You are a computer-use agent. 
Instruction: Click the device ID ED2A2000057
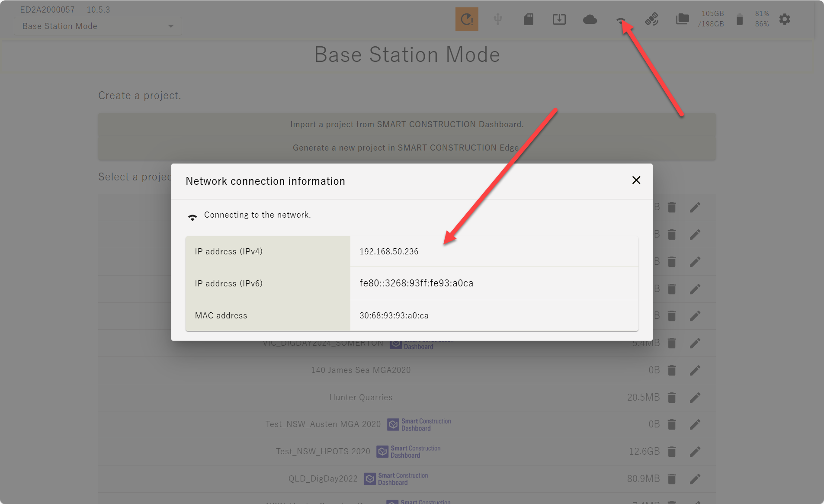point(47,10)
